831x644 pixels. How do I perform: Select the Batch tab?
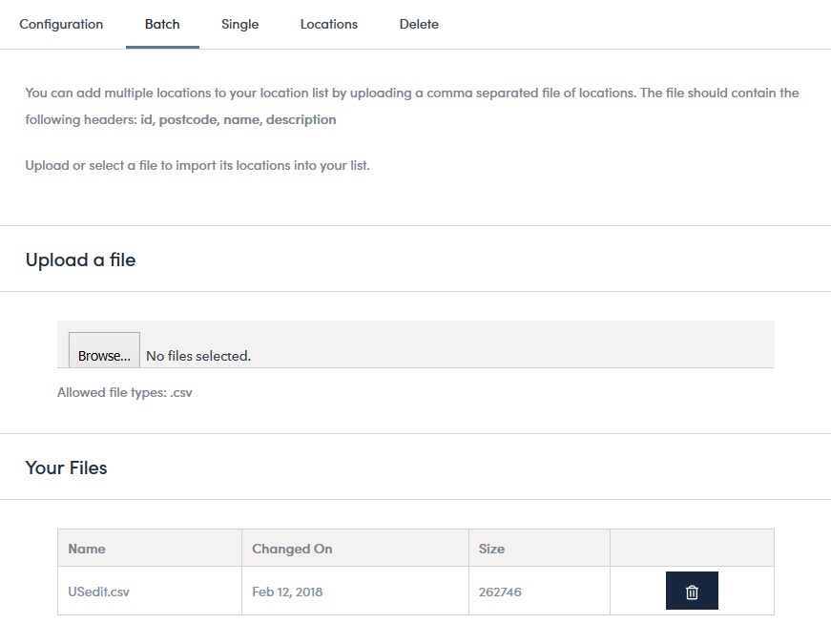162,25
